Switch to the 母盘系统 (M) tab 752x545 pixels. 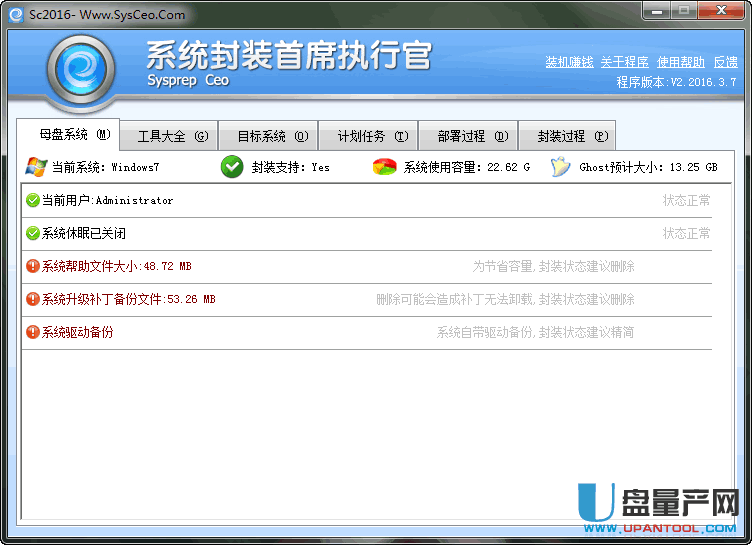[68, 135]
